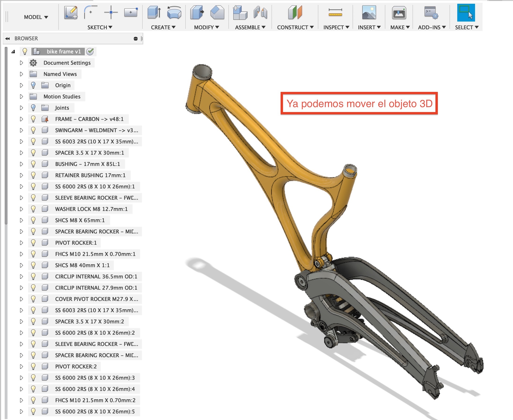Select the Press Pull modify icon
This screenshot has height=420, width=513.
point(197,13)
